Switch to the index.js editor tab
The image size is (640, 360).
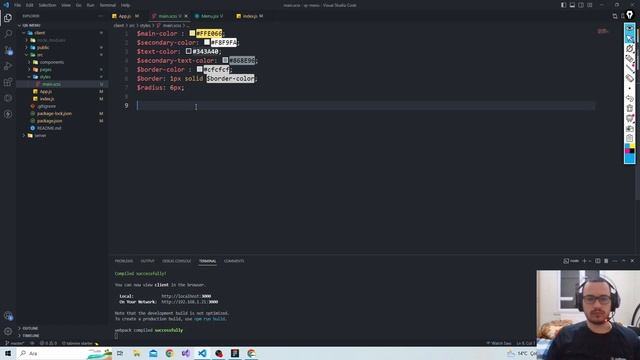coord(249,16)
